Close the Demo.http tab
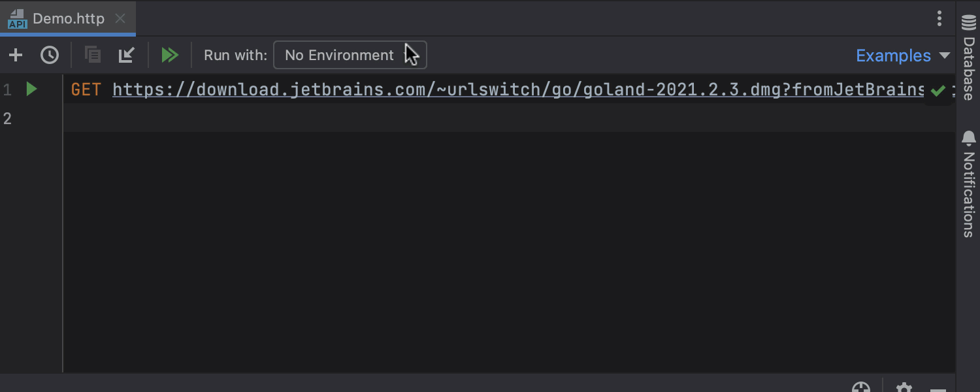 (120, 18)
